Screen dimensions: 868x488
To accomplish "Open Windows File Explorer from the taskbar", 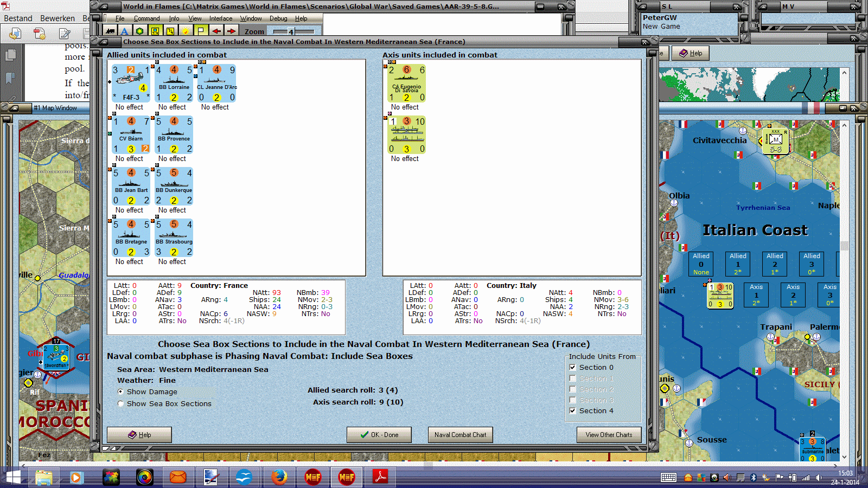I will [x=44, y=477].
